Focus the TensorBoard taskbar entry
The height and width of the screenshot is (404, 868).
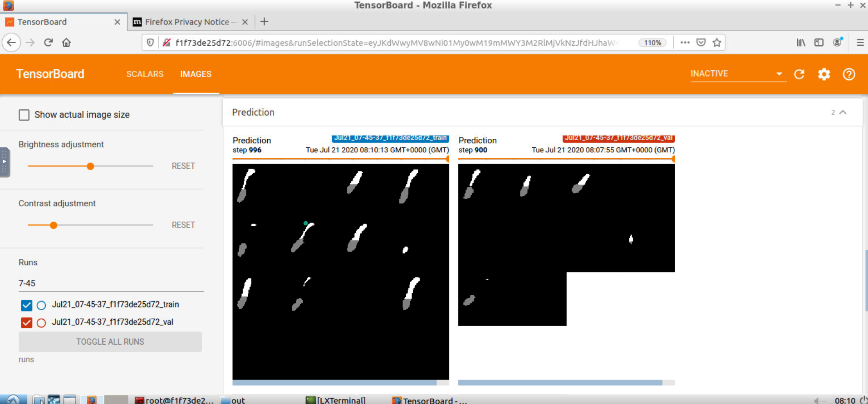click(429, 400)
